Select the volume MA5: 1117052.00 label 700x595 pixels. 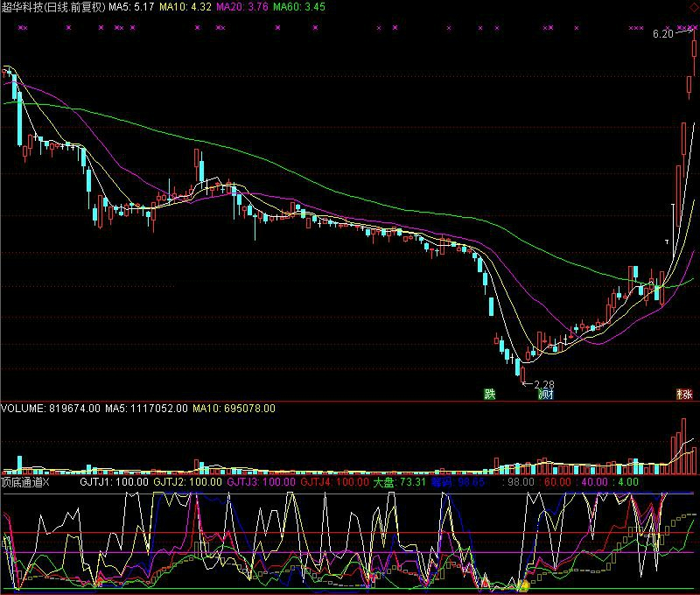click(146, 409)
